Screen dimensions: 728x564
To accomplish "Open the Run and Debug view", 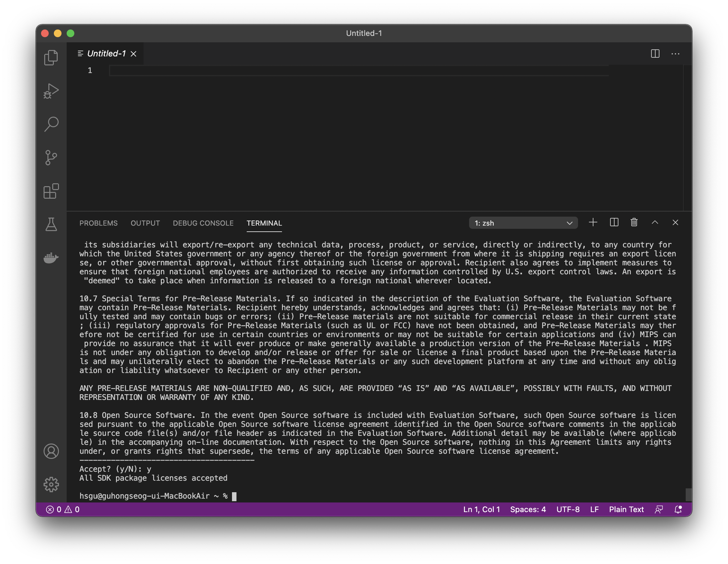I will point(51,91).
